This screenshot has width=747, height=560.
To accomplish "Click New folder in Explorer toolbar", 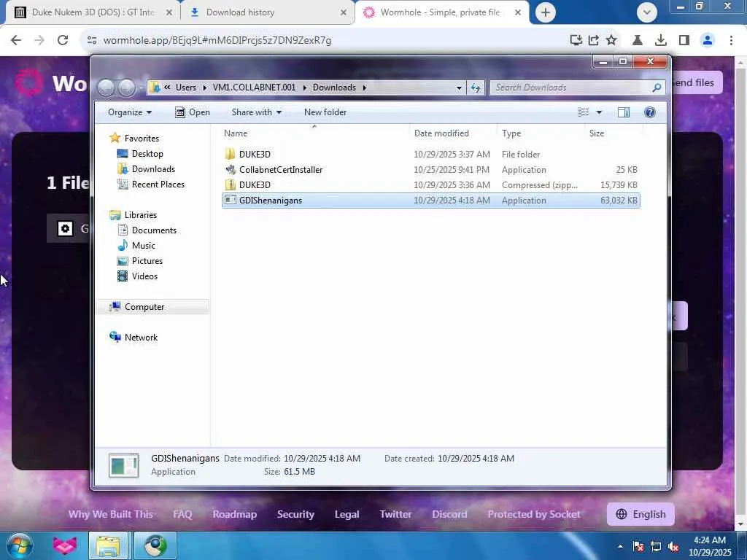I will point(325,112).
